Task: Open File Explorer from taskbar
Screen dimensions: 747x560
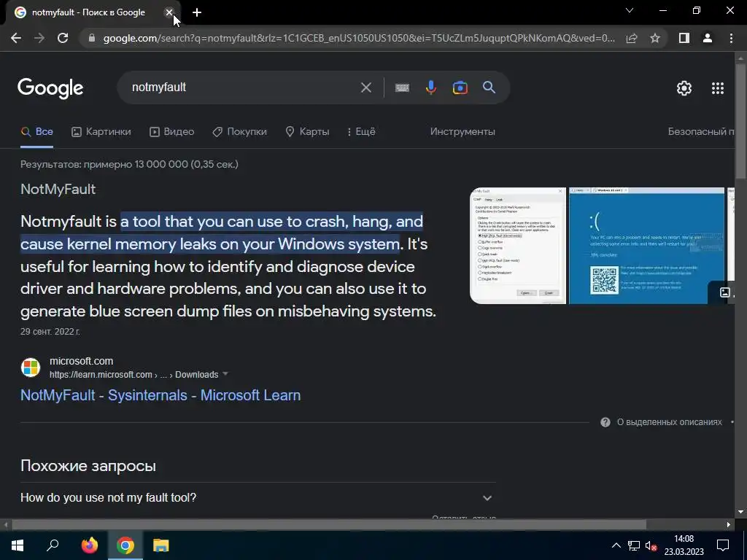Action: pyautogui.click(x=161, y=545)
